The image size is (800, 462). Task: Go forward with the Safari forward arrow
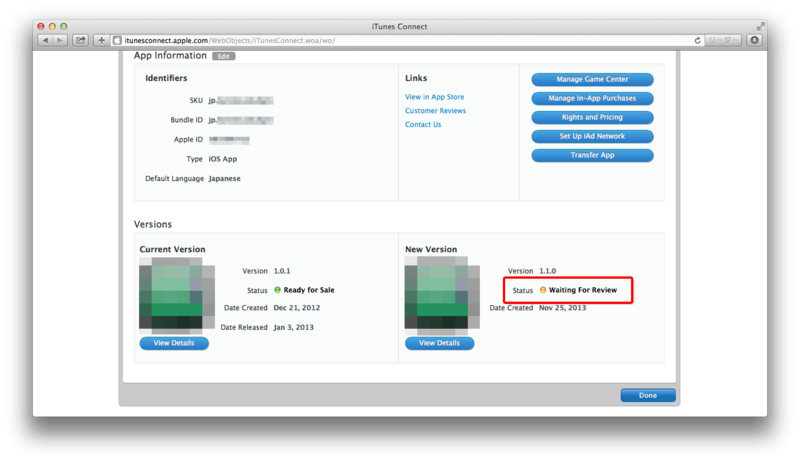60,40
